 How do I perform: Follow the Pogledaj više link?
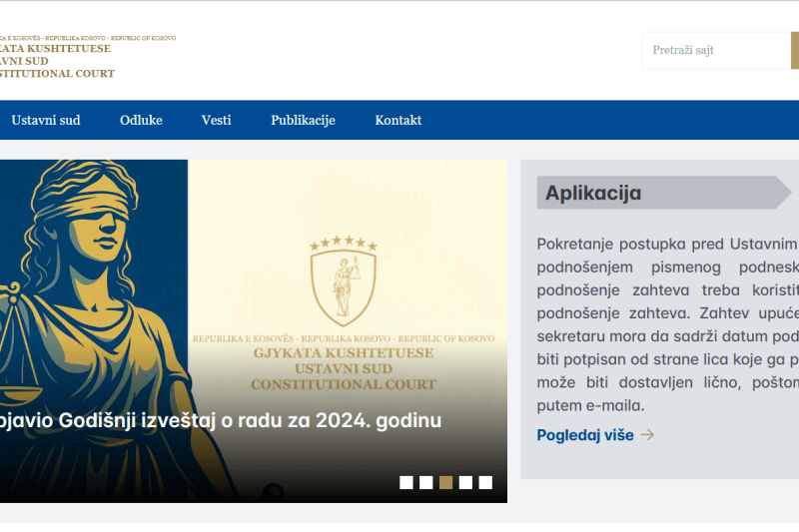(585, 435)
